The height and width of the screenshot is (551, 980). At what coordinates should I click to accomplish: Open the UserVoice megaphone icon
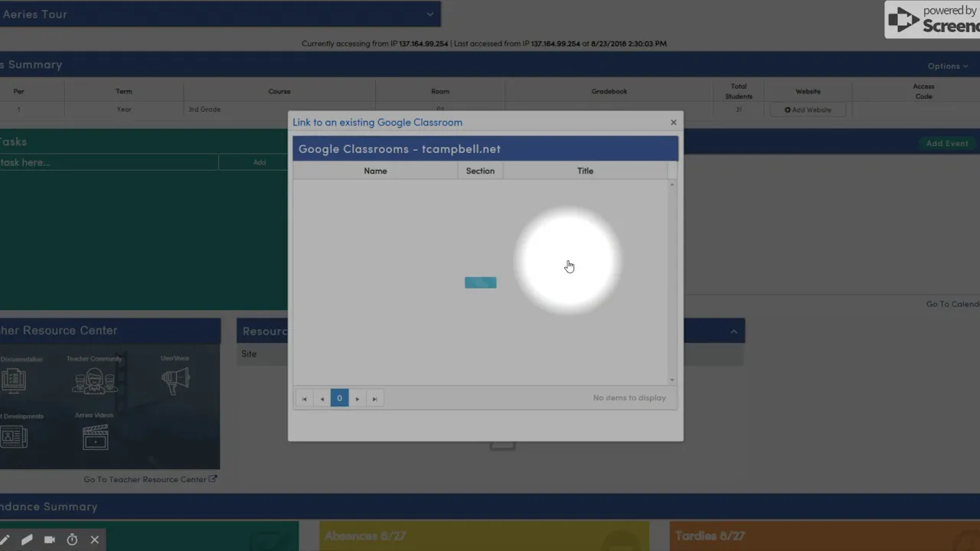[x=175, y=380]
